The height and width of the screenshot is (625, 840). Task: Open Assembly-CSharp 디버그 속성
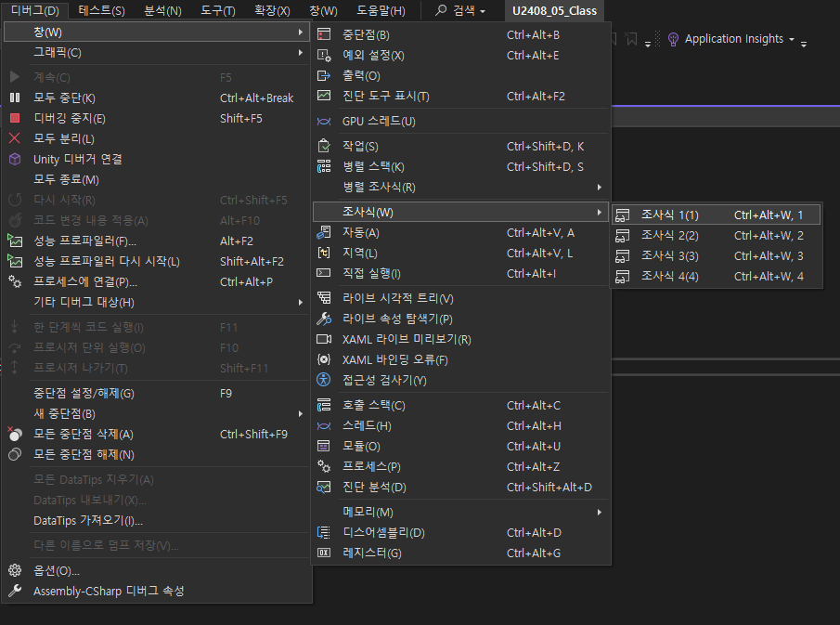(x=157, y=592)
